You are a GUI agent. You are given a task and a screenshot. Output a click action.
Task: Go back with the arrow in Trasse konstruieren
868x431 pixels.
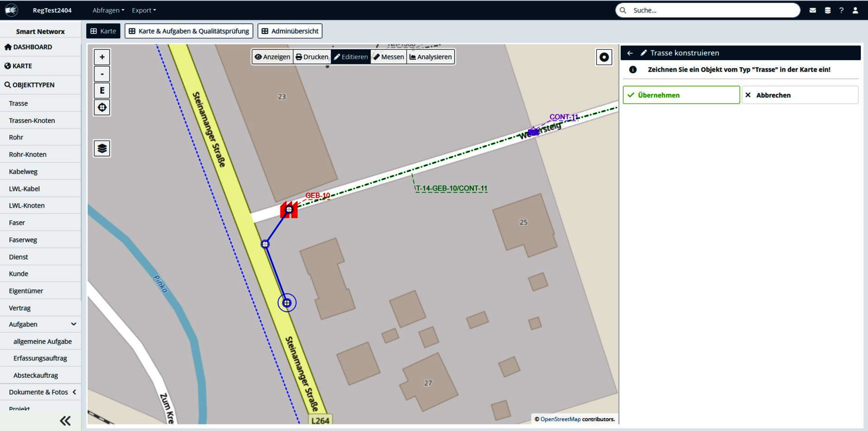[x=630, y=53]
